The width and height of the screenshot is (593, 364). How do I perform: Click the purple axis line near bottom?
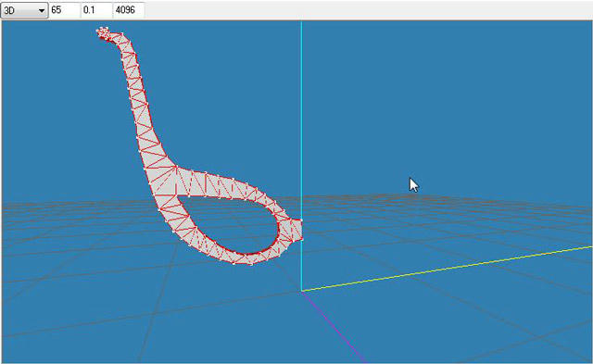[333, 326]
